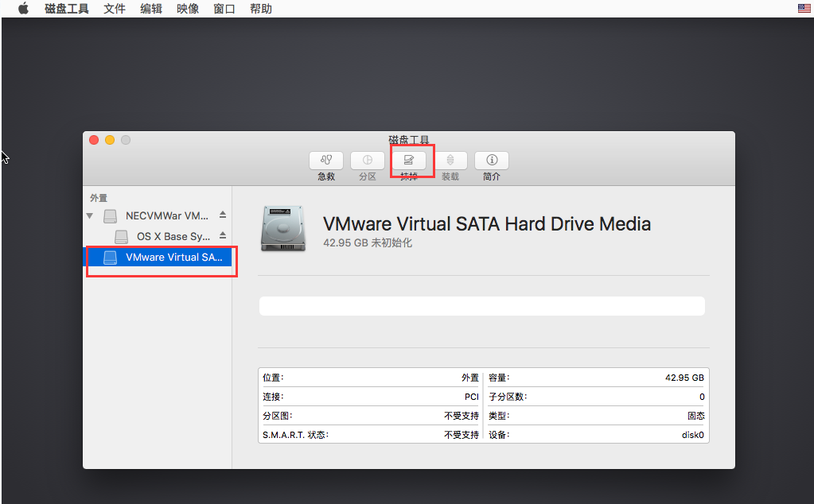The image size is (814, 504).
Task: Click the 磁盘工具 window title
Action: (408, 139)
